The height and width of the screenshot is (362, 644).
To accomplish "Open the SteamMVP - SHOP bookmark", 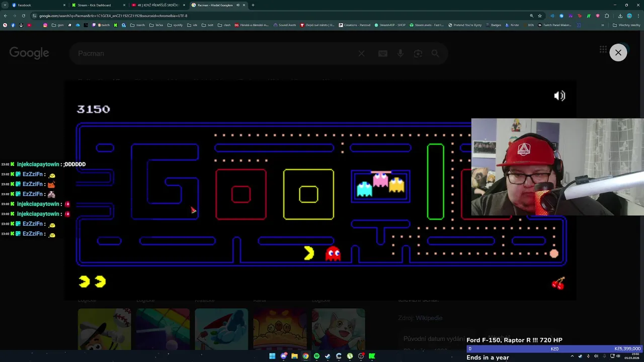I will click(x=390, y=25).
